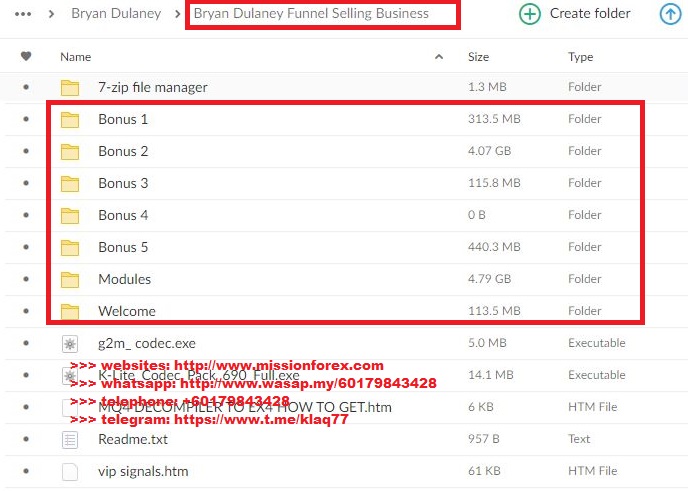
Task: Toggle the favorite dot for Bonus 1
Action: (26, 119)
